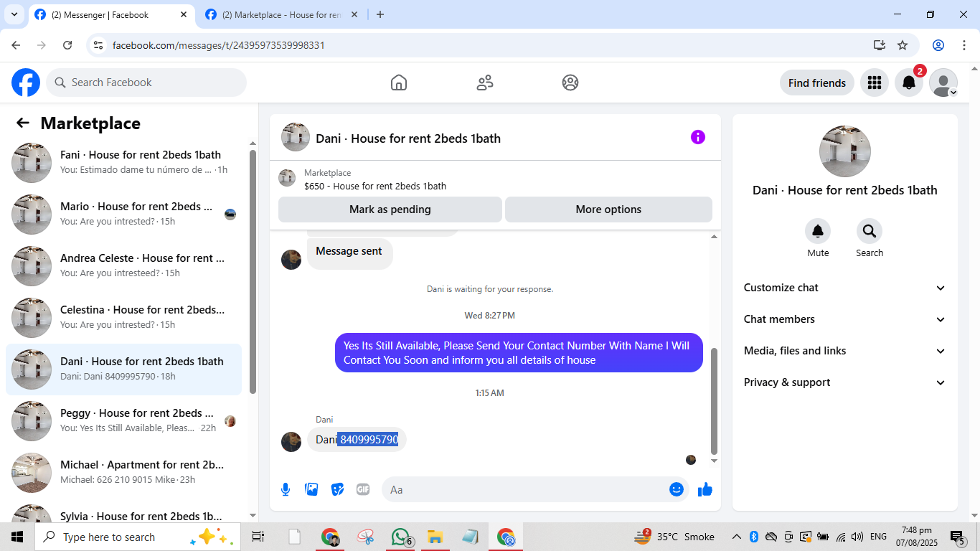Open a new browser tab
The width and height of the screenshot is (980, 551).
pyautogui.click(x=380, y=14)
